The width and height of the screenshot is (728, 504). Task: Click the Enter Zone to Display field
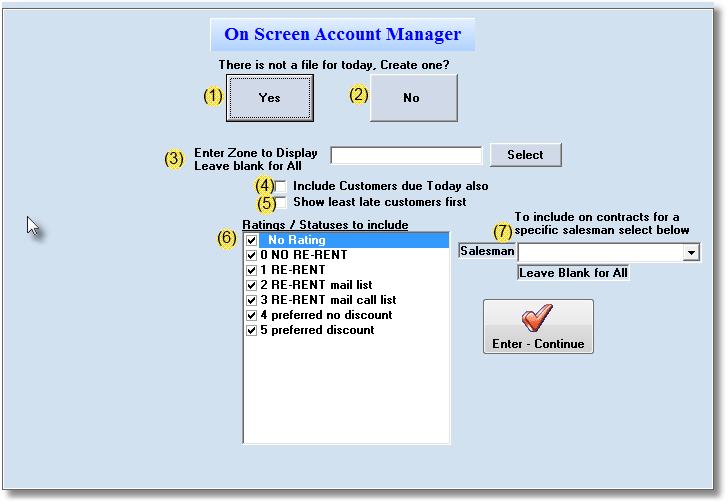click(x=406, y=155)
